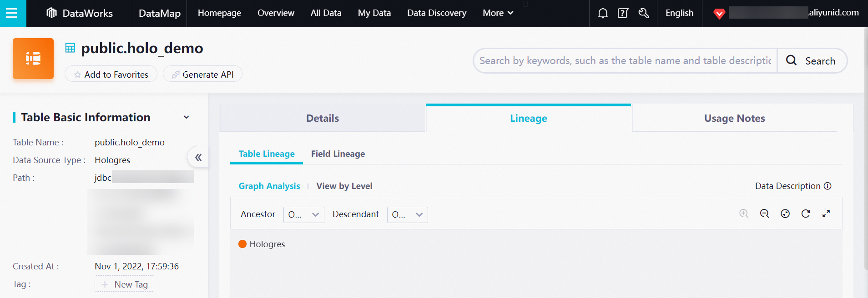
Task: Click the zoom in icon in lineage graph
Action: [744, 214]
